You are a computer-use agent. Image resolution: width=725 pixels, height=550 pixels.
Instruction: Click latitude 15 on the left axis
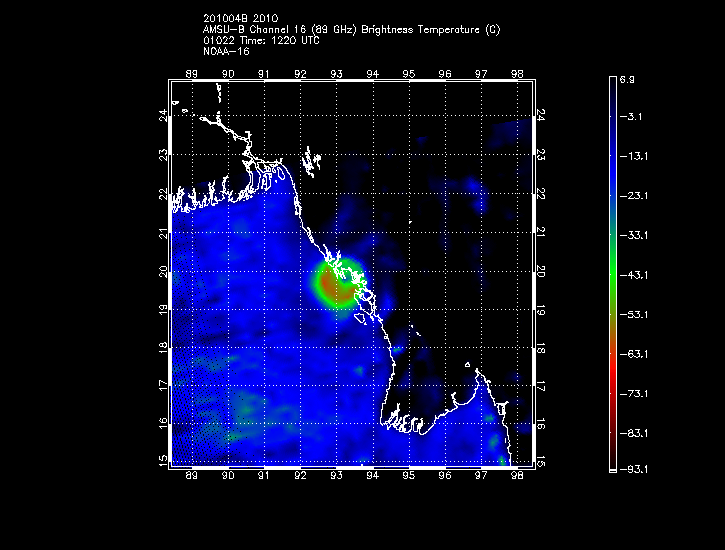point(164,461)
